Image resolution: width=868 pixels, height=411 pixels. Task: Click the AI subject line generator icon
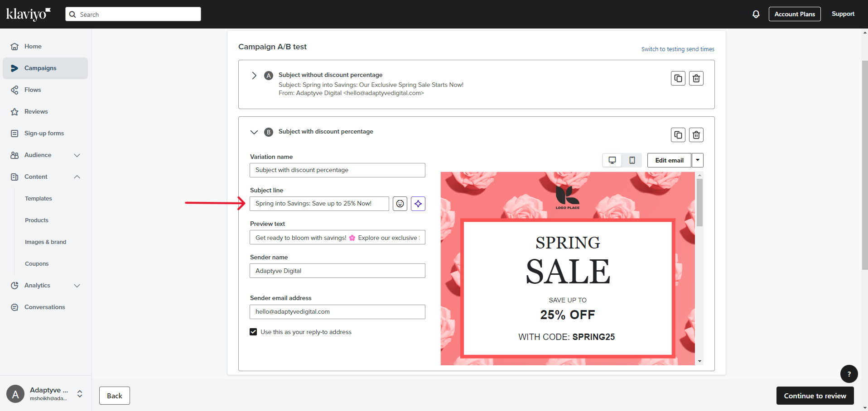418,204
